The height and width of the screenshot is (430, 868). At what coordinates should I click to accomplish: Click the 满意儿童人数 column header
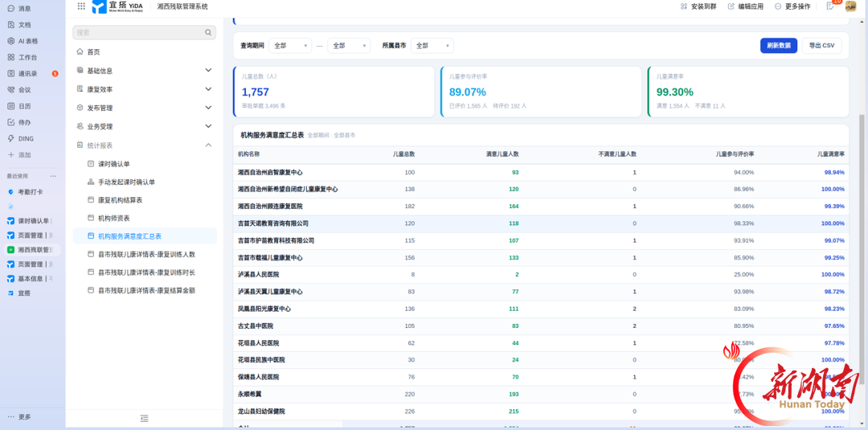(x=502, y=154)
